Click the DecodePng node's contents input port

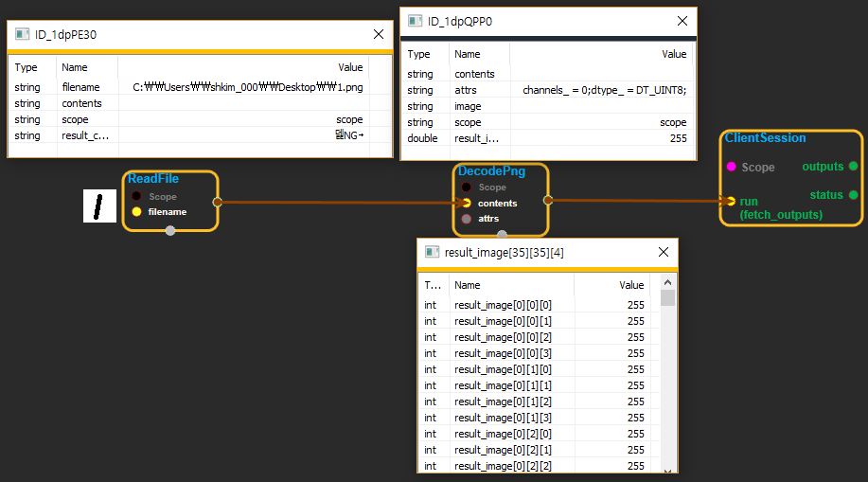coord(467,204)
